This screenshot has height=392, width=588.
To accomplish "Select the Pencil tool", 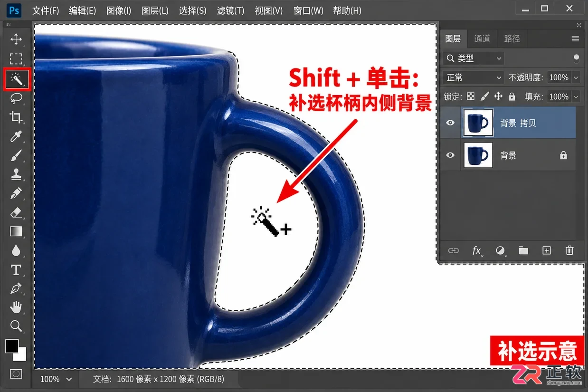I will 16,193.
